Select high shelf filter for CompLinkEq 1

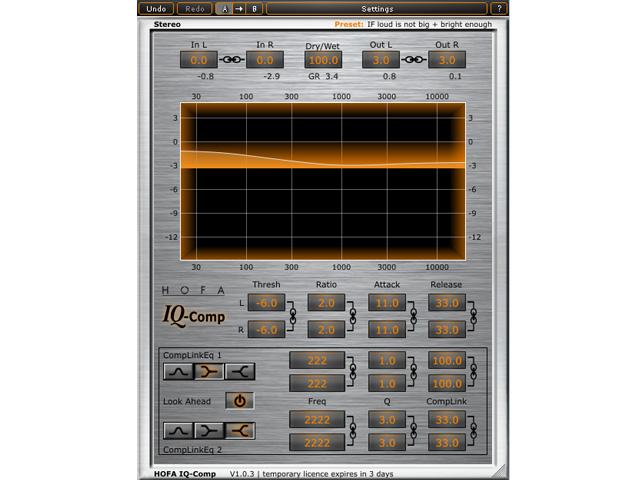(240, 371)
